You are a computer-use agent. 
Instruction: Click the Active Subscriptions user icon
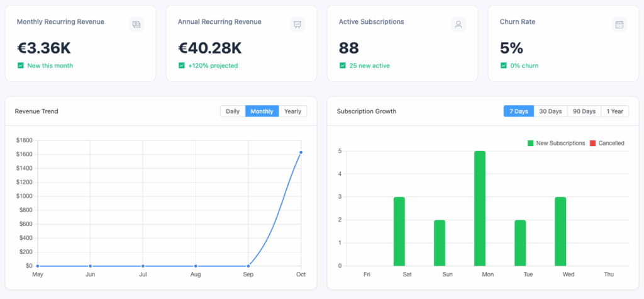pos(458,25)
